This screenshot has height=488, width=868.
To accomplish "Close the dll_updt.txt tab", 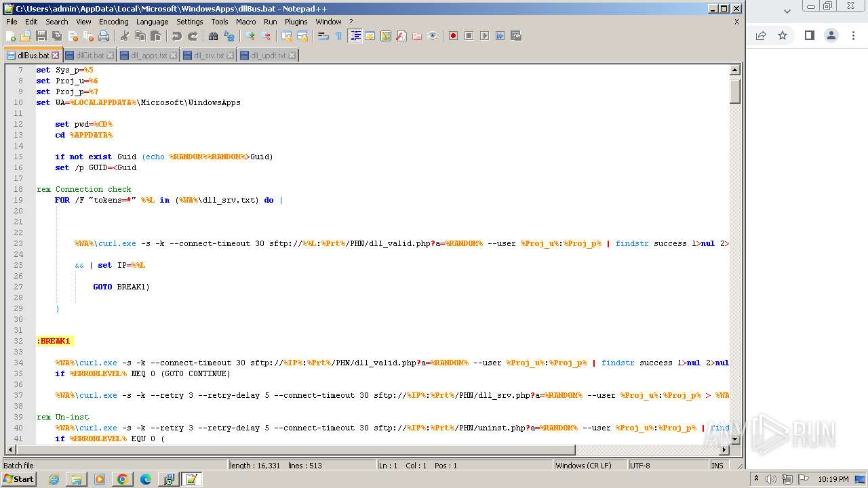I will point(292,56).
